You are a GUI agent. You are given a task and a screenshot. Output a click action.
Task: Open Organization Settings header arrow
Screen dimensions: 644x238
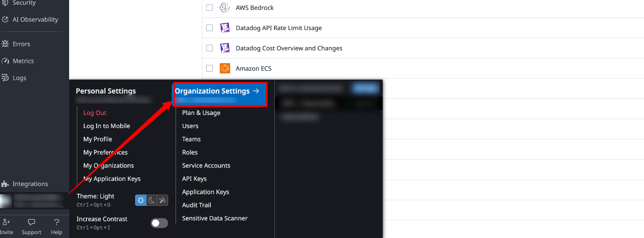(256, 91)
